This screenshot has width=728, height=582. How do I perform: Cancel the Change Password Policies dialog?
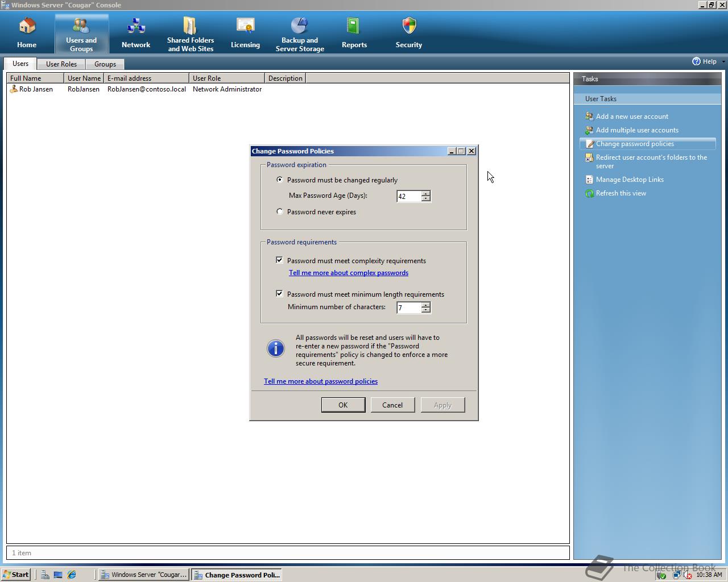[392, 405]
